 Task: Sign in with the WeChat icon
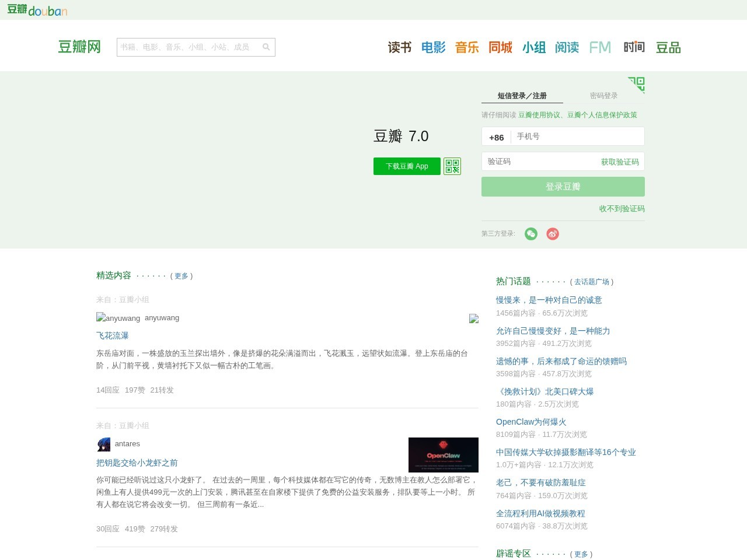click(531, 233)
